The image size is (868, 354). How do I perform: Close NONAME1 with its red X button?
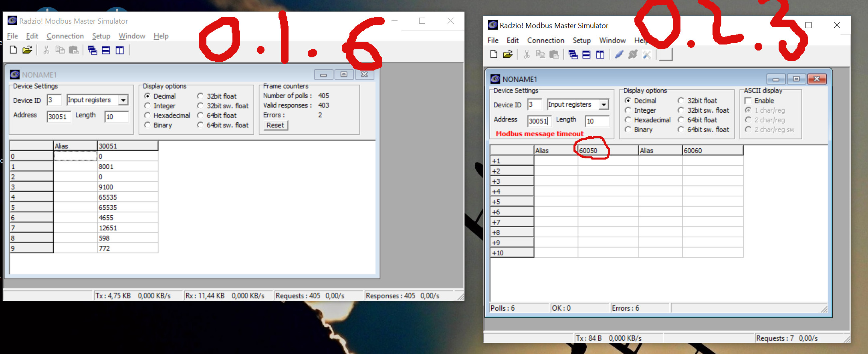817,79
